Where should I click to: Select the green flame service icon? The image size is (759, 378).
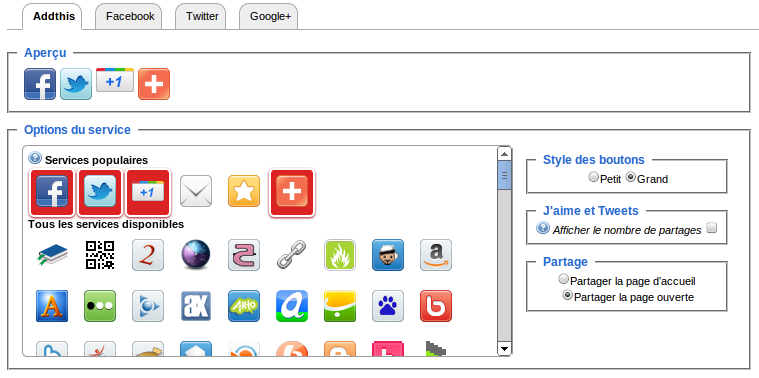pos(340,255)
